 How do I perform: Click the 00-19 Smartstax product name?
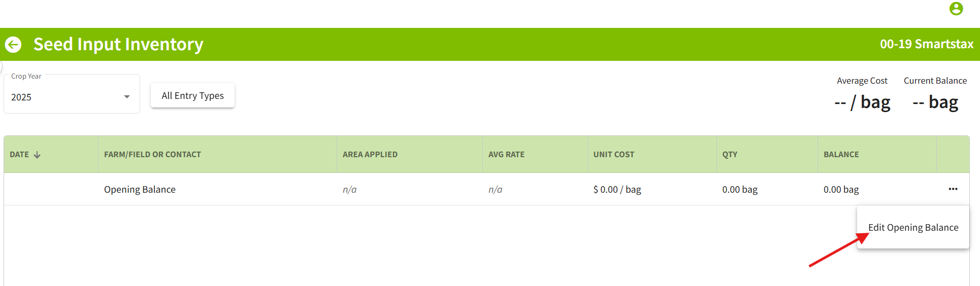[926, 45]
